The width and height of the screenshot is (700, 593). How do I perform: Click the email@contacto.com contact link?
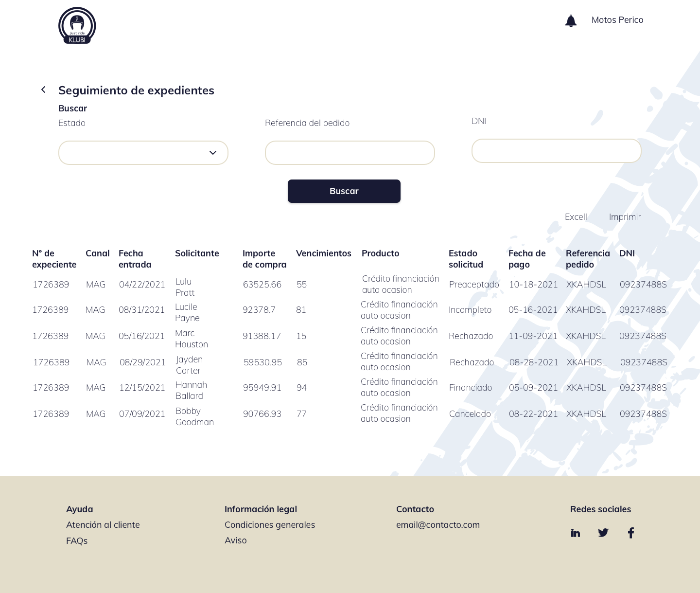pos(437,525)
